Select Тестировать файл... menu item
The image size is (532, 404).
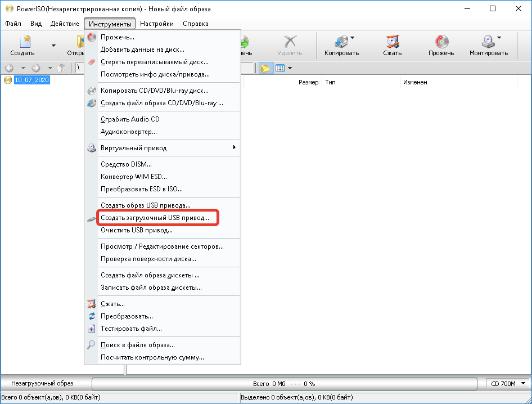163,329
